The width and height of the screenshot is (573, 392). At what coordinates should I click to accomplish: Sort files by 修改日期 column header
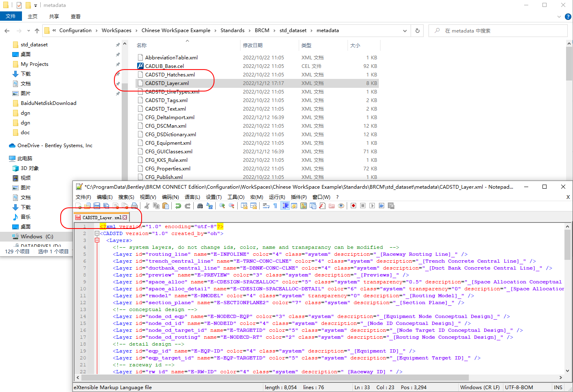coord(253,46)
